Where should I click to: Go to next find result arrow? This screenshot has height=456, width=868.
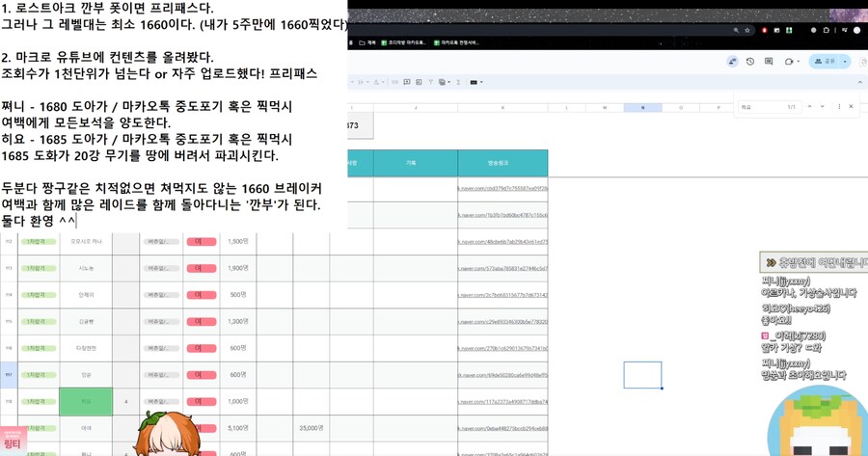[823, 106]
